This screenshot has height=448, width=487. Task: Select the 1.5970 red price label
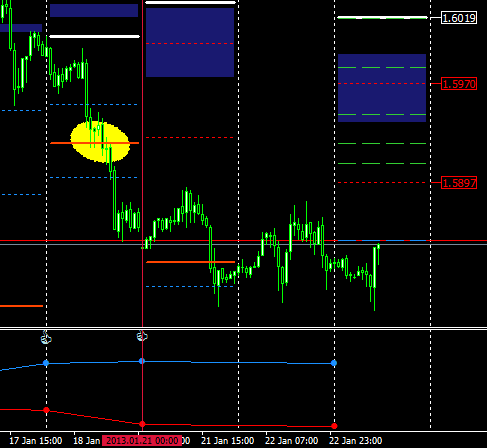click(x=459, y=84)
